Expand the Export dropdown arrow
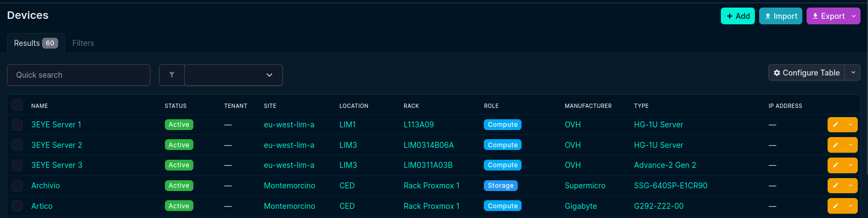The image size is (868, 218). [x=853, y=16]
